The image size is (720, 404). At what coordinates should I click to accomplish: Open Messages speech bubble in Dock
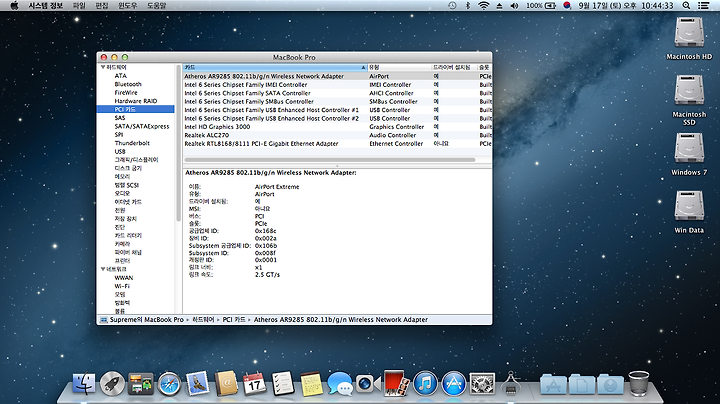coord(340,384)
